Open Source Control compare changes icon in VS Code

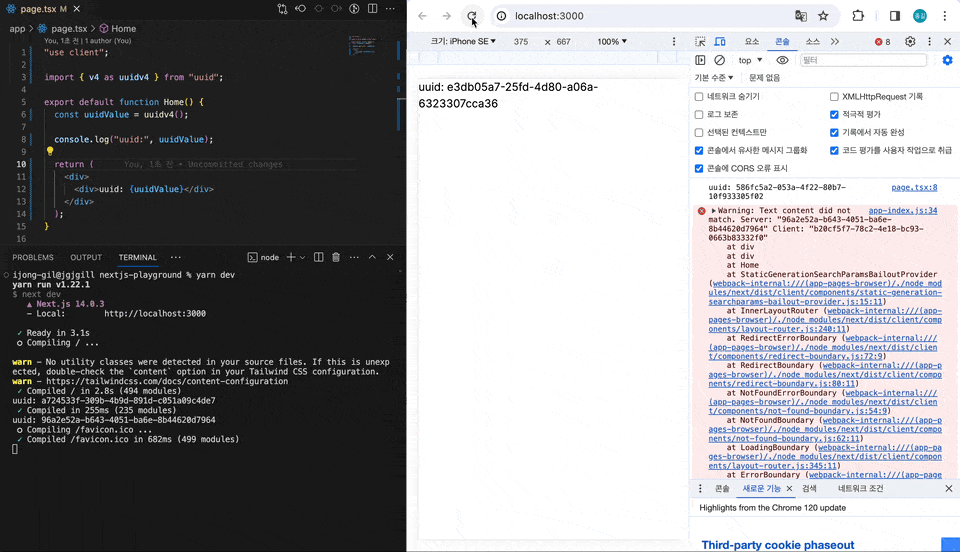coord(282,9)
